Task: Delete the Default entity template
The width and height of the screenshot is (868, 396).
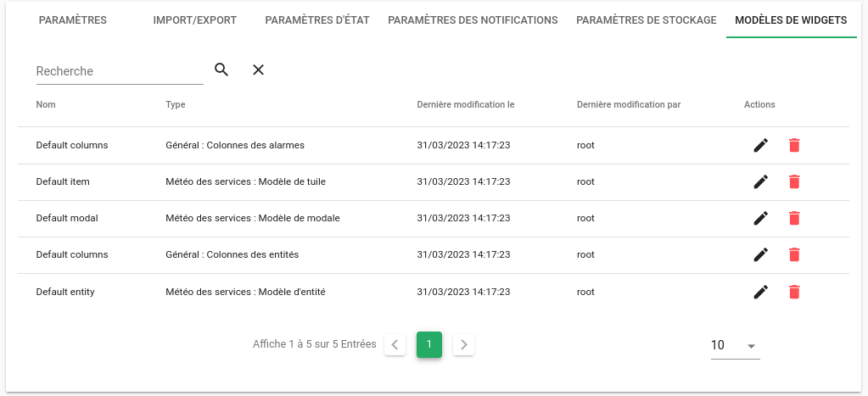Action: pos(794,292)
